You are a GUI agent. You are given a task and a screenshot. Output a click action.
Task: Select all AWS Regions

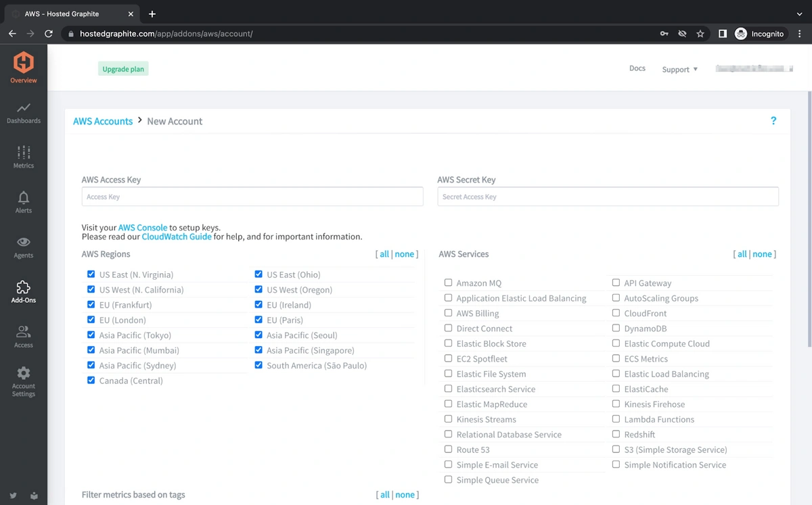coord(384,254)
